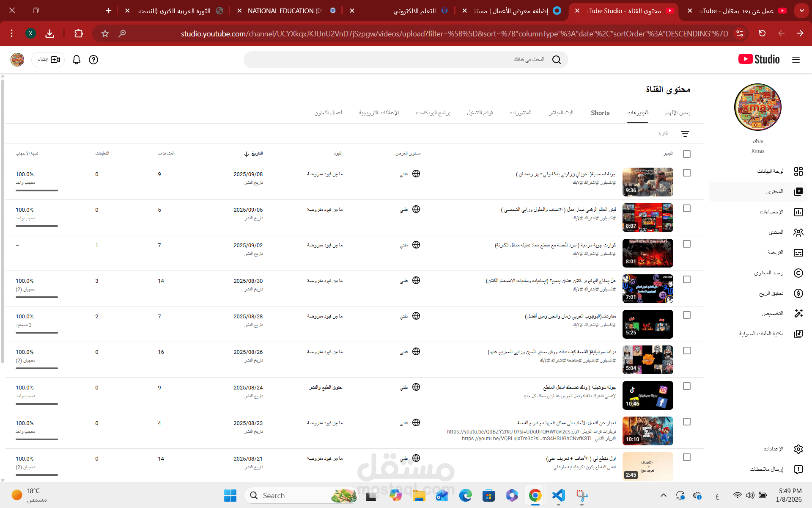
Task: Open the Studio hamburger menu top right
Action: click(x=797, y=60)
